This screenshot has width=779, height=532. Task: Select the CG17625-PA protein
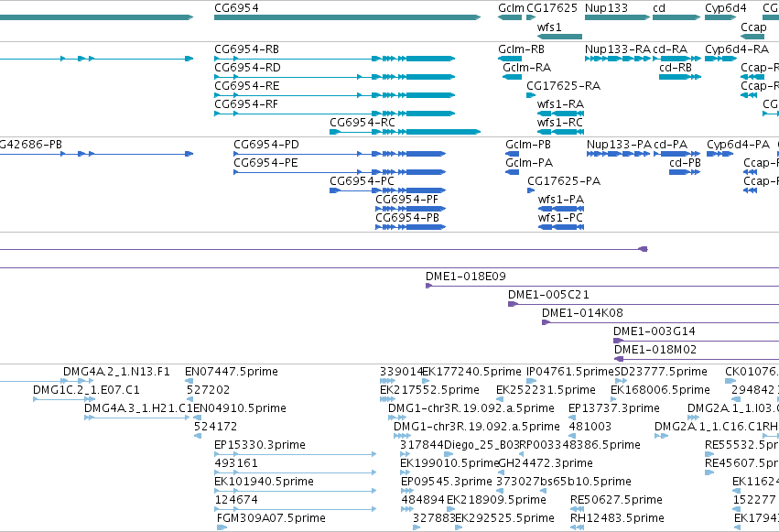click(564, 181)
